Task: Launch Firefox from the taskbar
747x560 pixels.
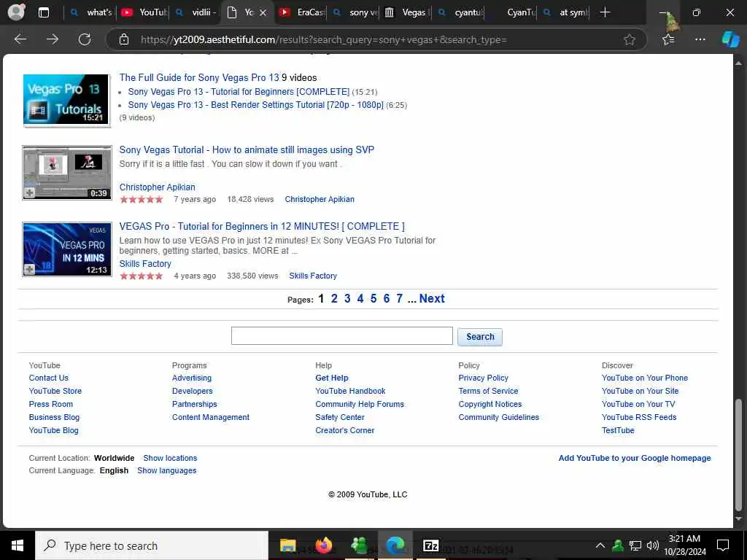Action: [x=323, y=545]
